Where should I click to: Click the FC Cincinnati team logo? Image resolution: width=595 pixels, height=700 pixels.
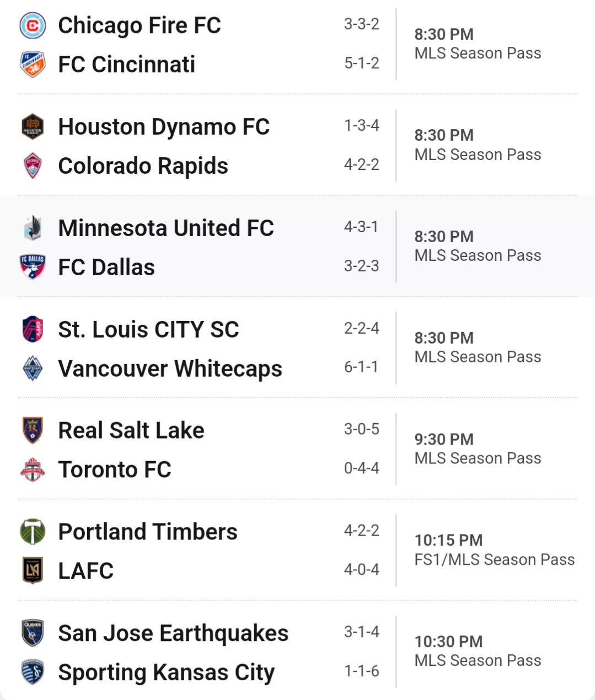pyautogui.click(x=33, y=65)
